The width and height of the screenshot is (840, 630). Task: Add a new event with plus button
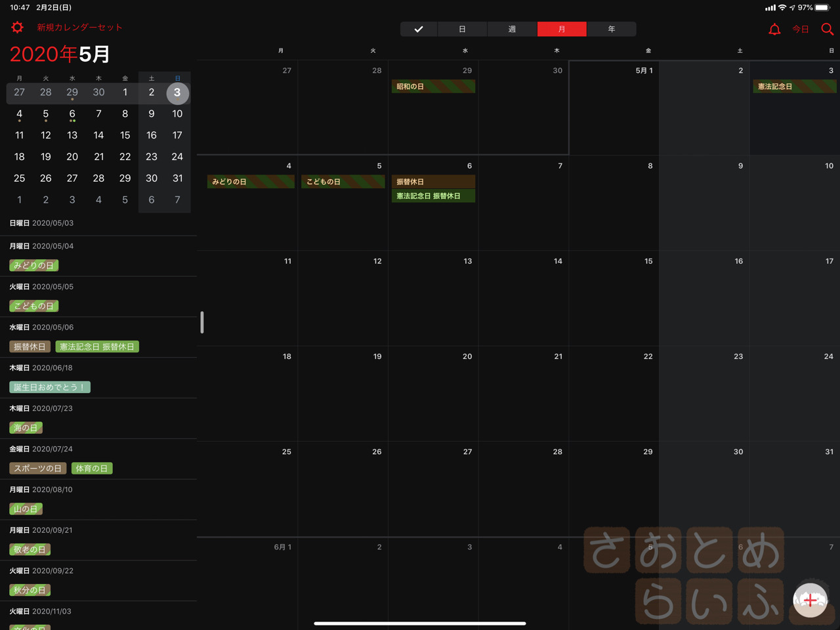(810, 600)
